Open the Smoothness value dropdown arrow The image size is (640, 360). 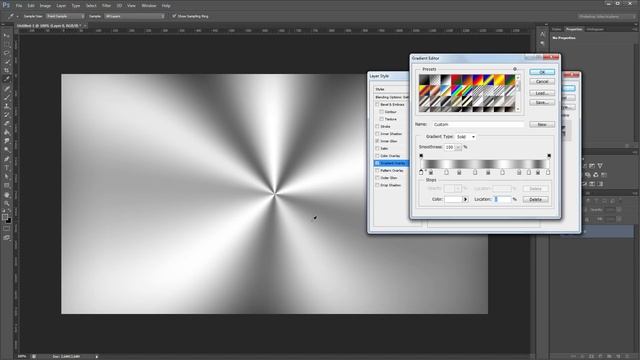[x=458, y=147]
